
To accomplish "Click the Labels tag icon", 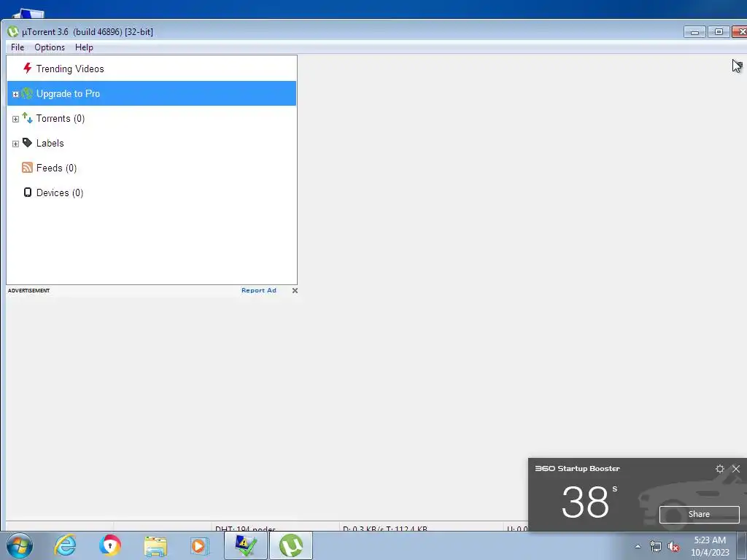I will point(27,143).
